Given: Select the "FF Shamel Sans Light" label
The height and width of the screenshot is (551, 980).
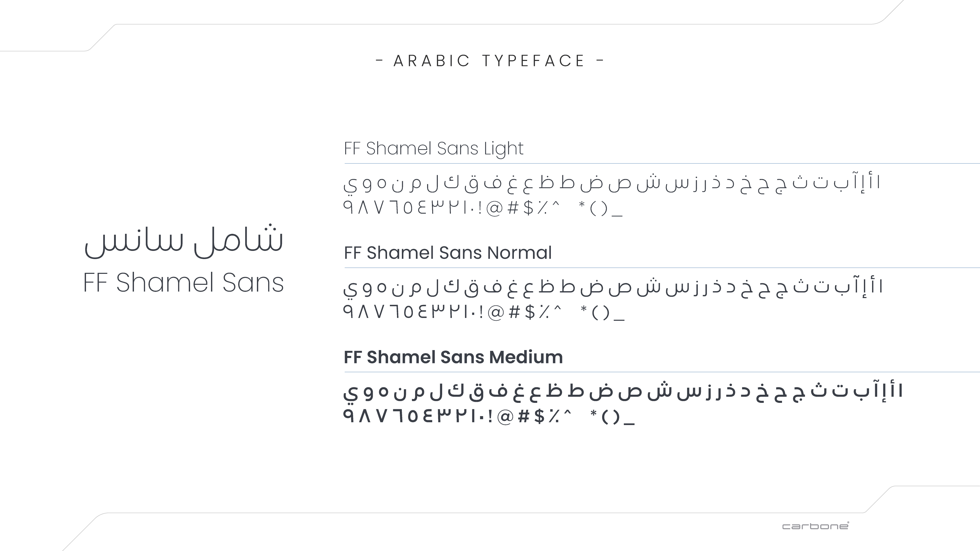Looking at the screenshot, I should pyautogui.click(x=434, y=148).
